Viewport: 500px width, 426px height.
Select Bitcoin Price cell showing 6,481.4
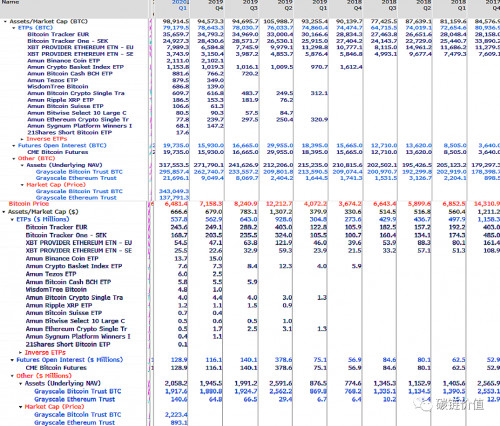tap(176, 204)
